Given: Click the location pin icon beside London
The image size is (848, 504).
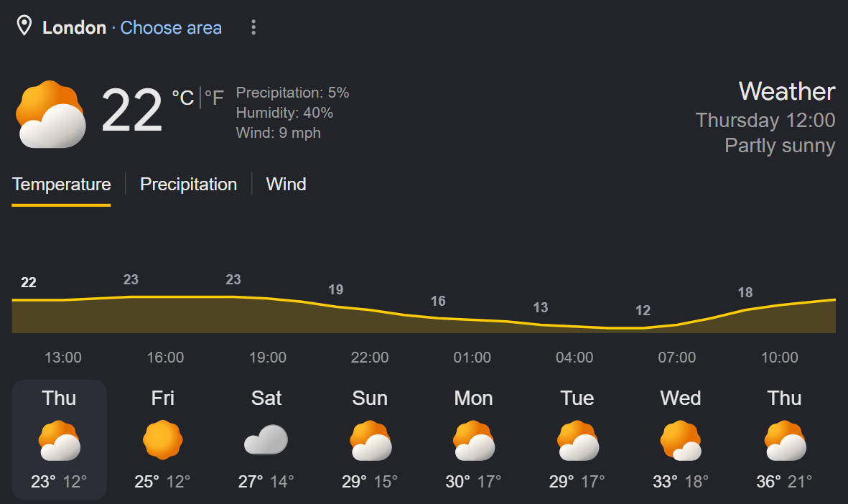Looking at the screenshot, I should [x=24, y=26].
